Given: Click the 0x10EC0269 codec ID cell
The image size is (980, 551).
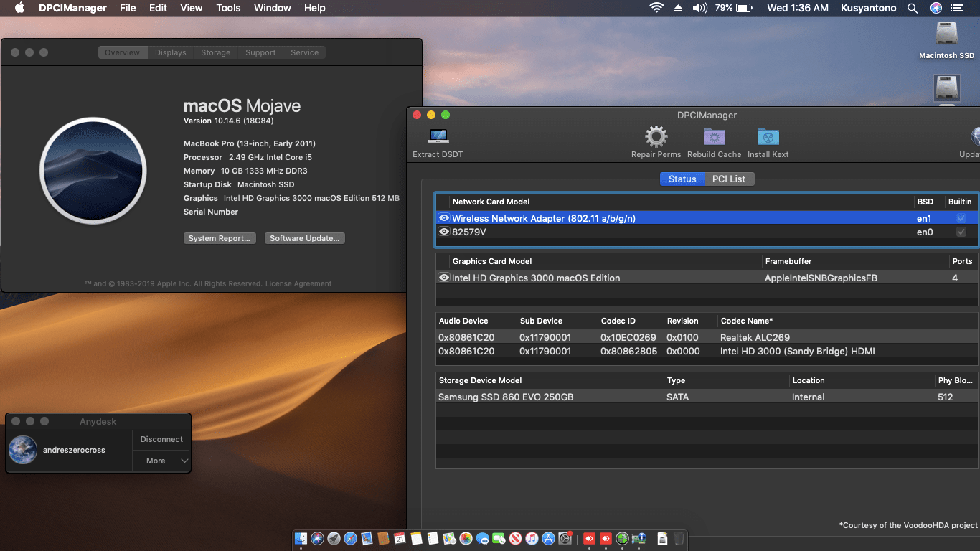Looking at the screenshot, I should point(628,337).
